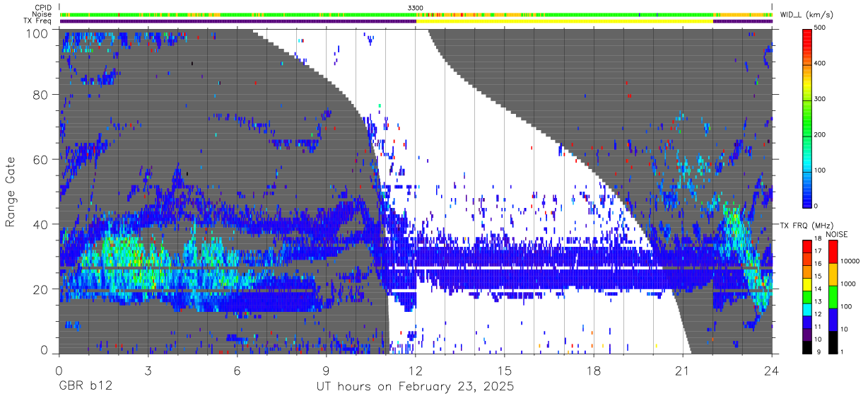This screenshot has height=401, width=868.
Task: Click the x-axis tick label 21
Action: (683, 370)
